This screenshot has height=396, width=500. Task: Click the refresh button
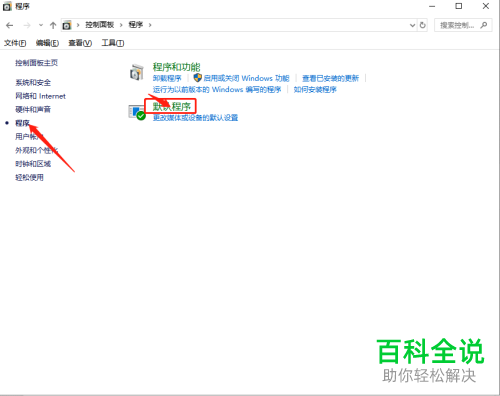[423, 25]
